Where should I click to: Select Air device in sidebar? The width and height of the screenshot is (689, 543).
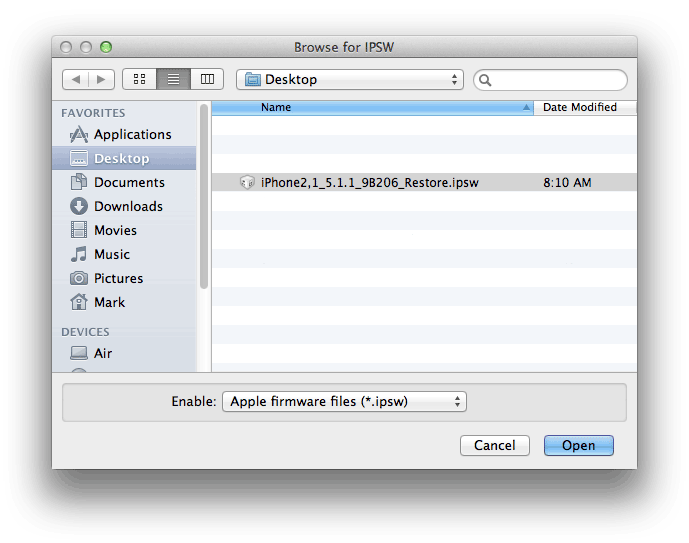point(102,353)
